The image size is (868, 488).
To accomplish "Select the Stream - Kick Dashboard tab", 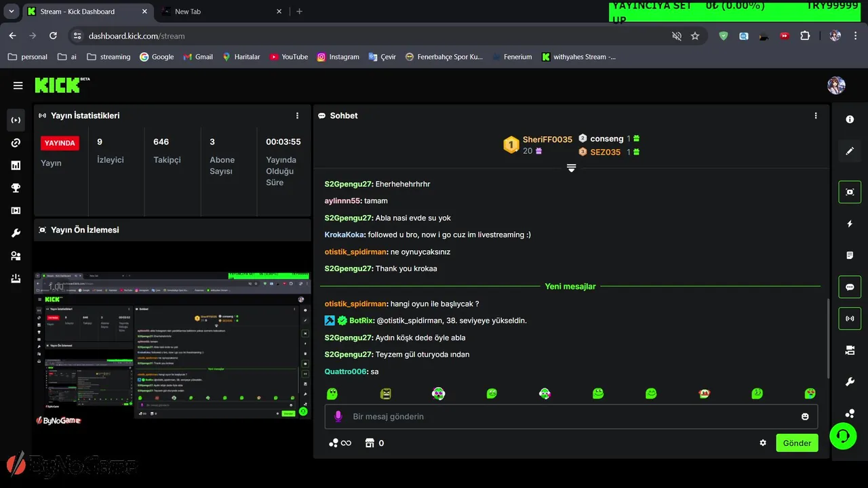I will 86,12.
